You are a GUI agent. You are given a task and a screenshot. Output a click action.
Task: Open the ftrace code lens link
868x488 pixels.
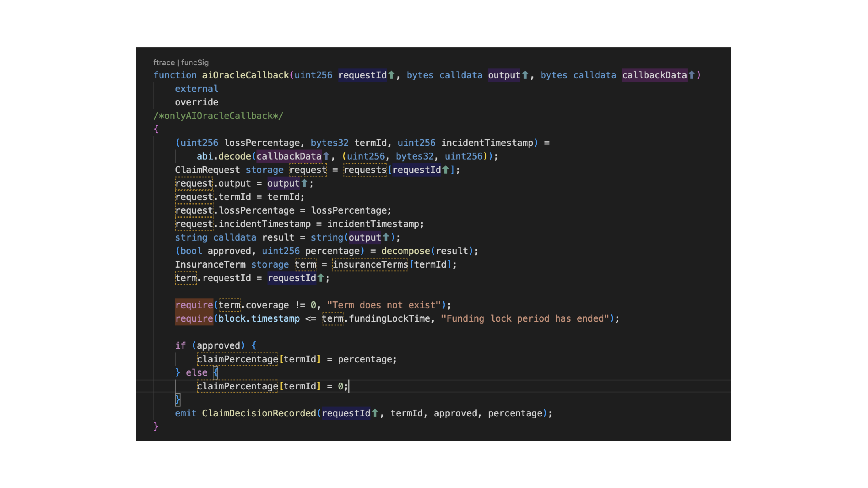pyautogui.click(x=164, y=63)
